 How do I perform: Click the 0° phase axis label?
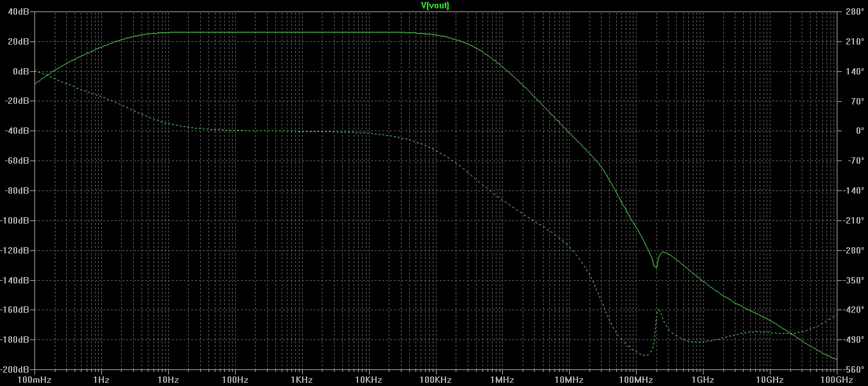pos(858,131)
